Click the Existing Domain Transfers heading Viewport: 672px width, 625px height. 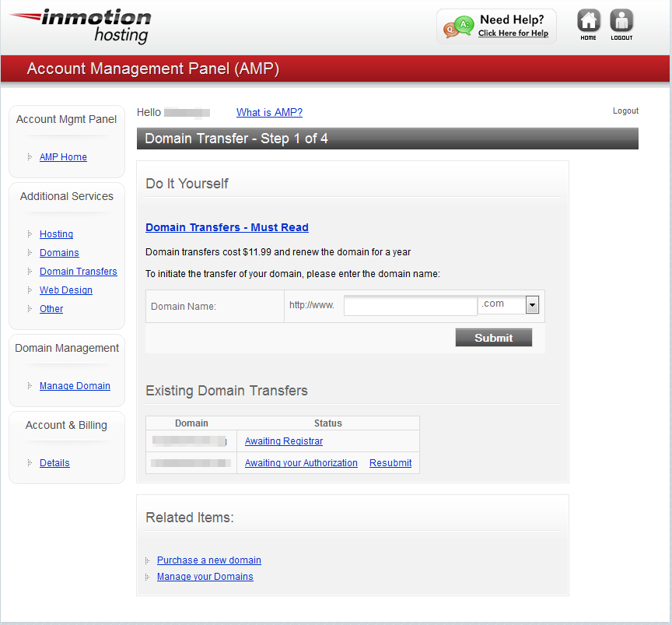point(226,391)
